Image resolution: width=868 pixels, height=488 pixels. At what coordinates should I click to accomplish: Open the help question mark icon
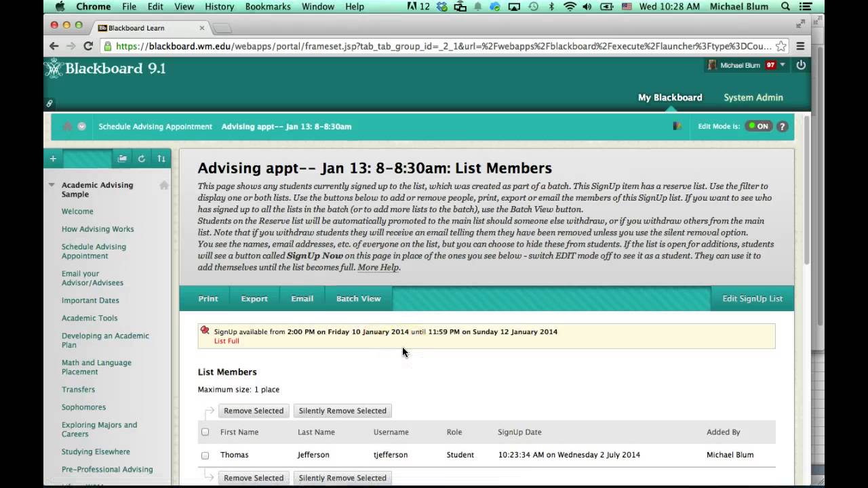click(782, 126)
